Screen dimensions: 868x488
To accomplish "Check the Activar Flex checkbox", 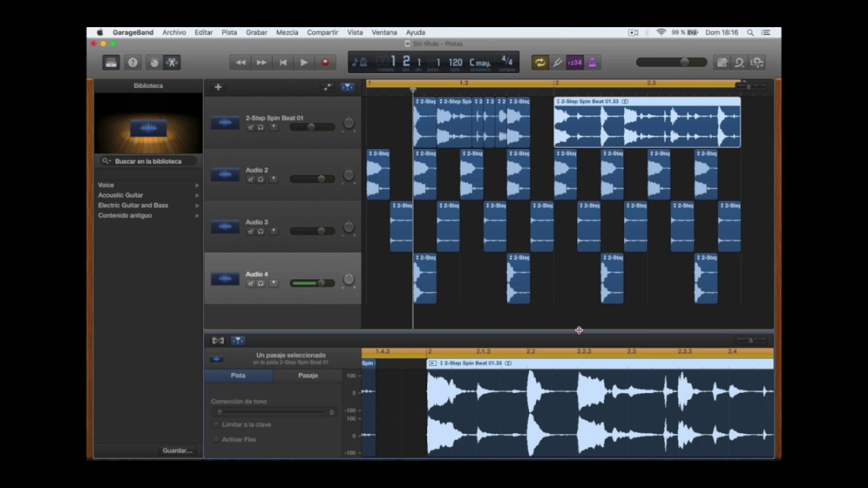I will pos(216,439).
